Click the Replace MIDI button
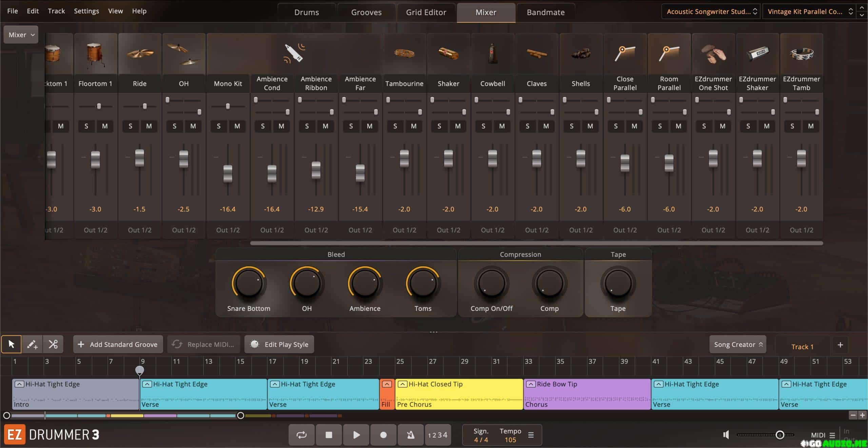The image size is (868, 448). point(203,344)
